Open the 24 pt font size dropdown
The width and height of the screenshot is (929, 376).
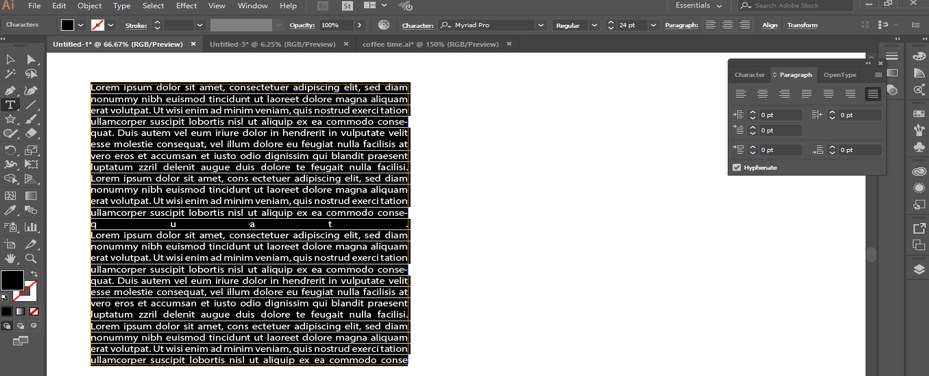click(x=653, y=25)
